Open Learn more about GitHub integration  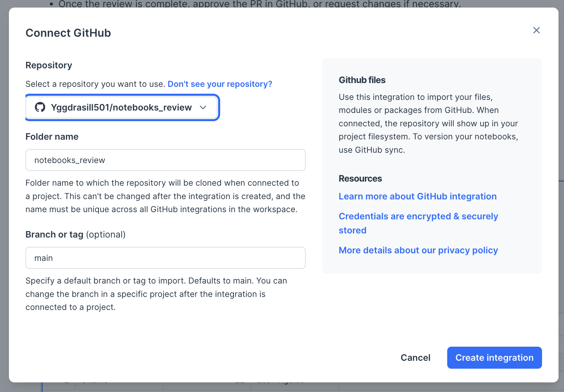click(418, 196)
